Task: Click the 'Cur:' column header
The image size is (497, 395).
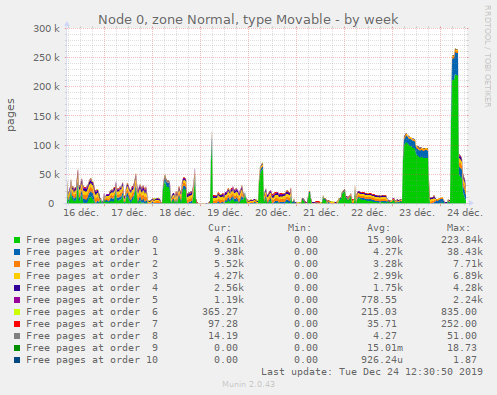Action: point(220,228)
